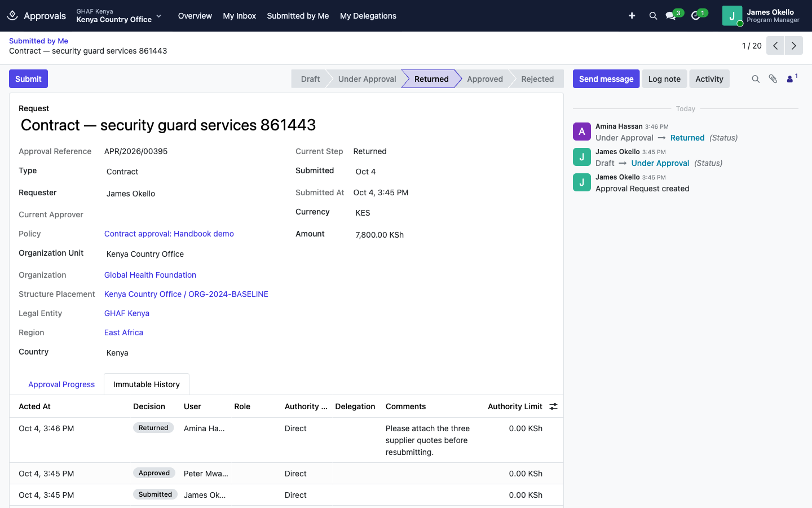812x508 pixels.
Task: Click Under Approval link in chatter log
Action: coord(660,163)
